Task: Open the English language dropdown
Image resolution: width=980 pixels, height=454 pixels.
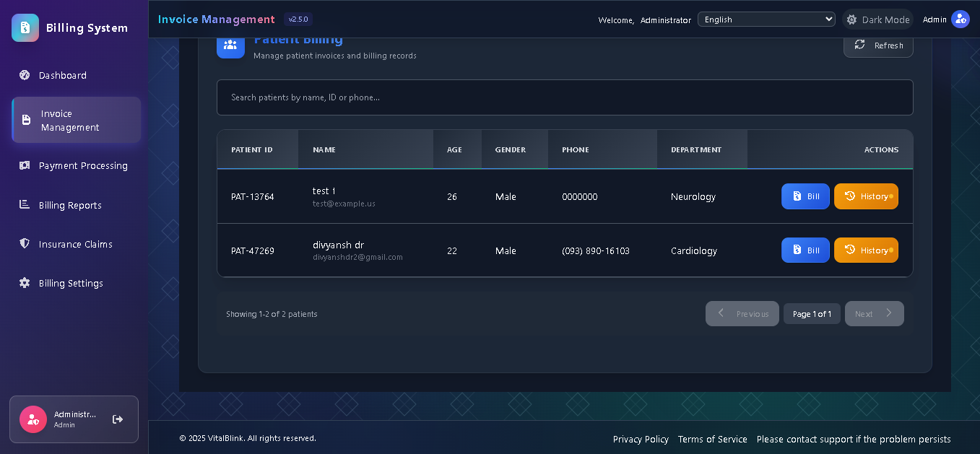Action: (766, 19)
